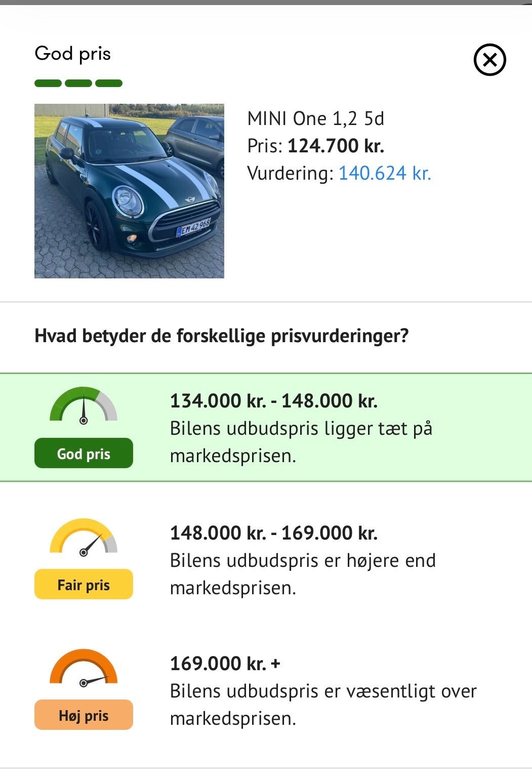Click the green gauge icon for God pris

pyautogui.click(x=84, y=406)
